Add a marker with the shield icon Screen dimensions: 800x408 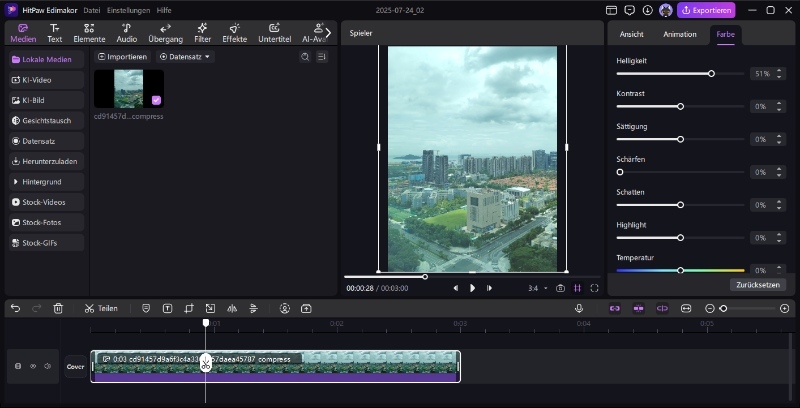[x=146, y=309]
